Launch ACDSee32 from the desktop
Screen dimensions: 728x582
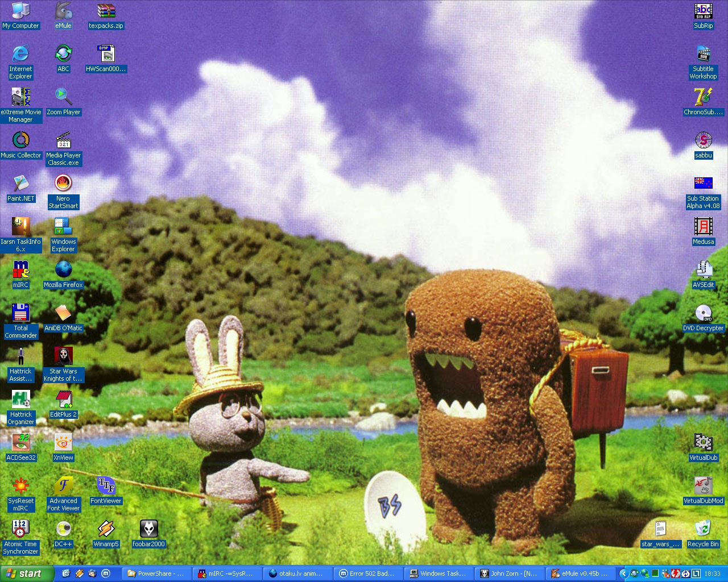coord(20,447)
